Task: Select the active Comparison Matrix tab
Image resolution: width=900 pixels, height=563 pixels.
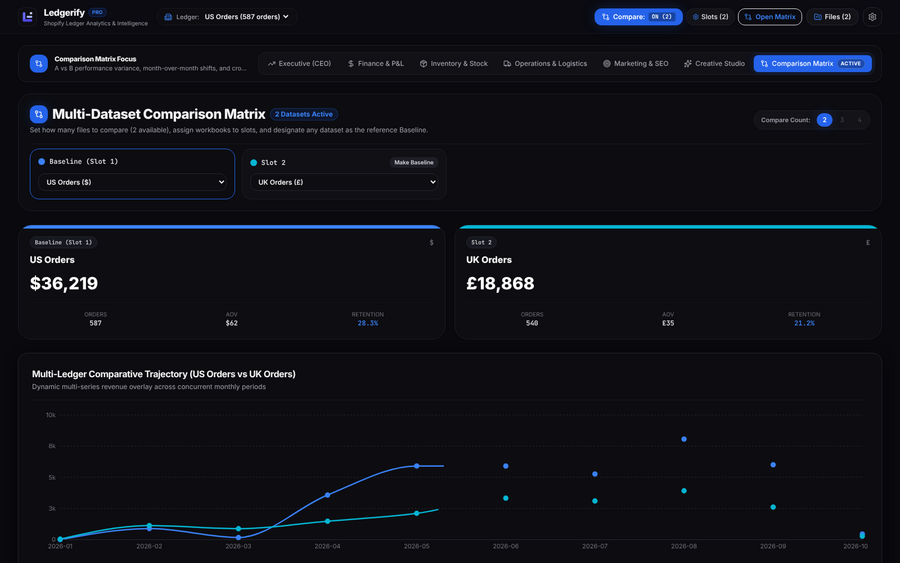Action: [812, 64]
